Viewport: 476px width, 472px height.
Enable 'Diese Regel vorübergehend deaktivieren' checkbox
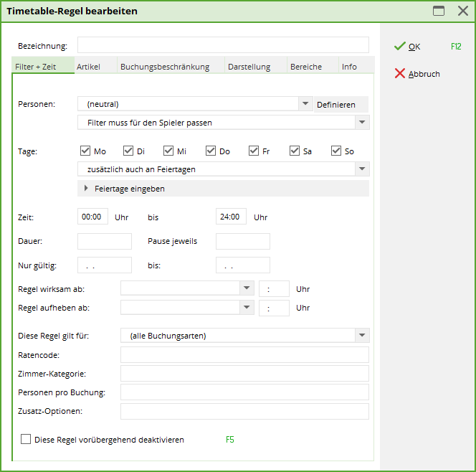[x=27, y=440]
